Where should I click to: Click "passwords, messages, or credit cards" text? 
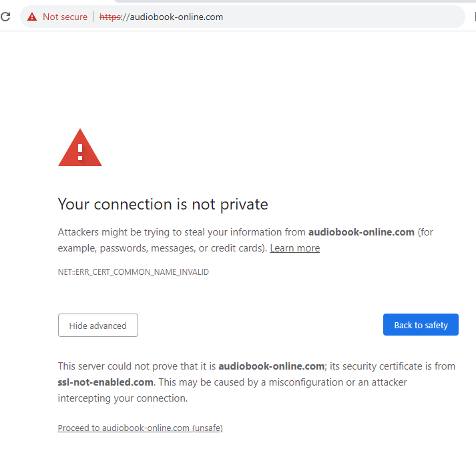pyautogui.click(x=180, y=248)
